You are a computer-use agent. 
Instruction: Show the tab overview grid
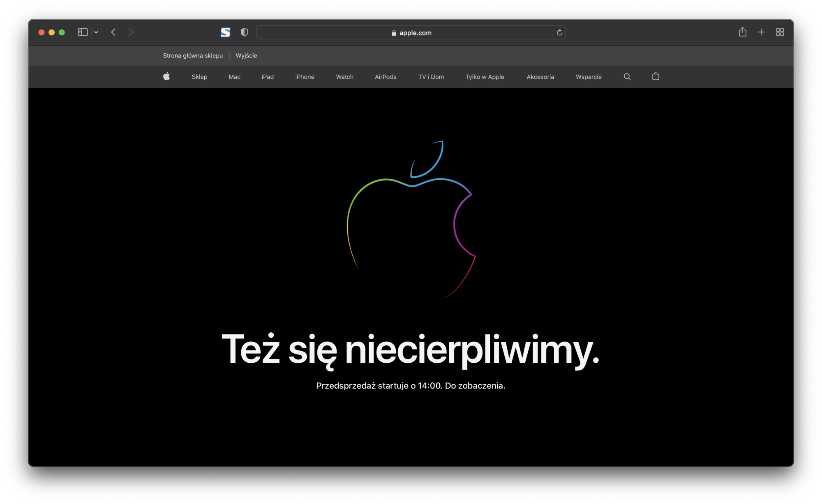[x=780, y=32]
